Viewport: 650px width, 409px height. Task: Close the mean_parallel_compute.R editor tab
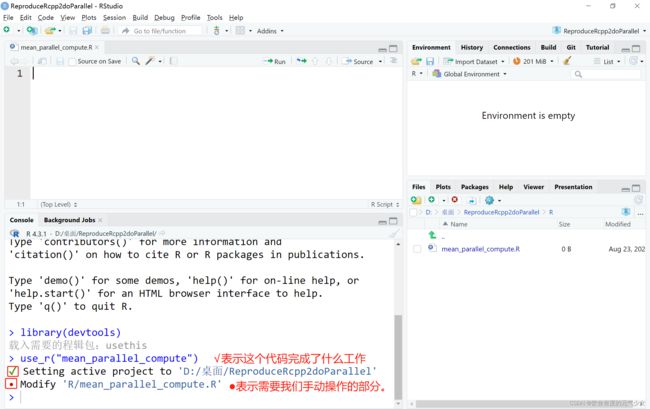tap(97, 47)
